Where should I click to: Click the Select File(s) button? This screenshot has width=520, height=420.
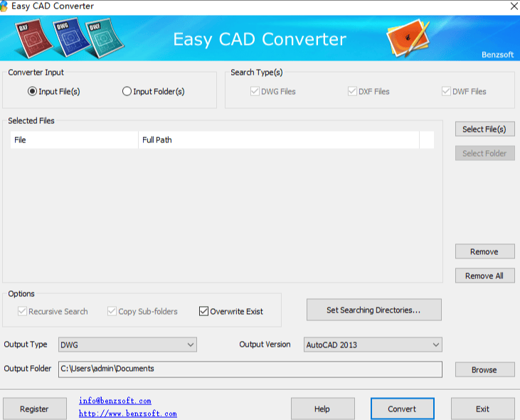click(x=485, y=129)
